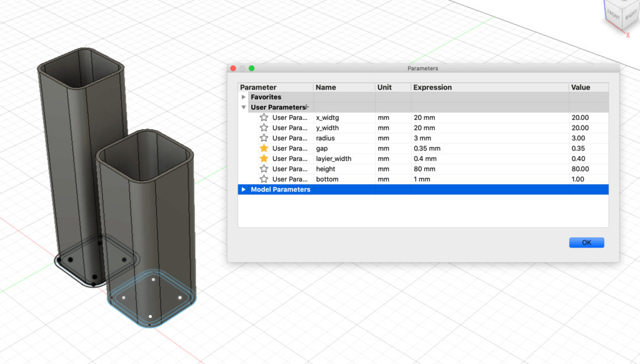640x364 pixels.
Task: Click the OK button
Action: (586, 242)
